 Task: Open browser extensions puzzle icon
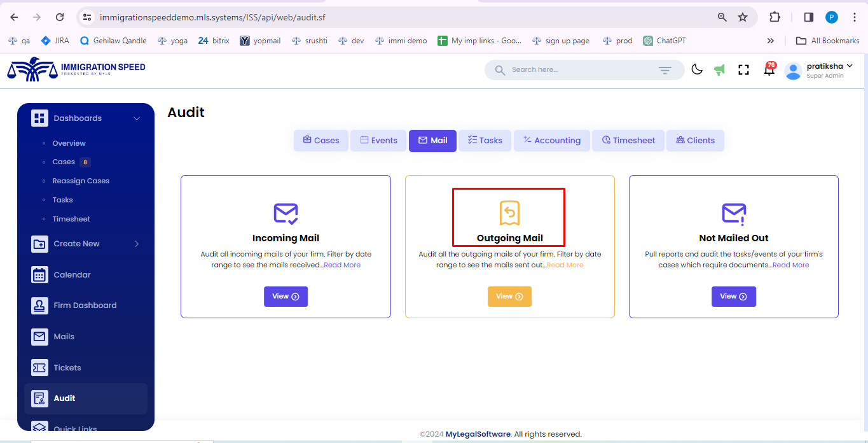[x=775, y=17]
